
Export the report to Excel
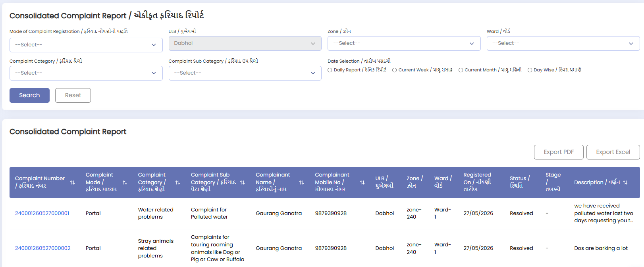pos(613,152)
